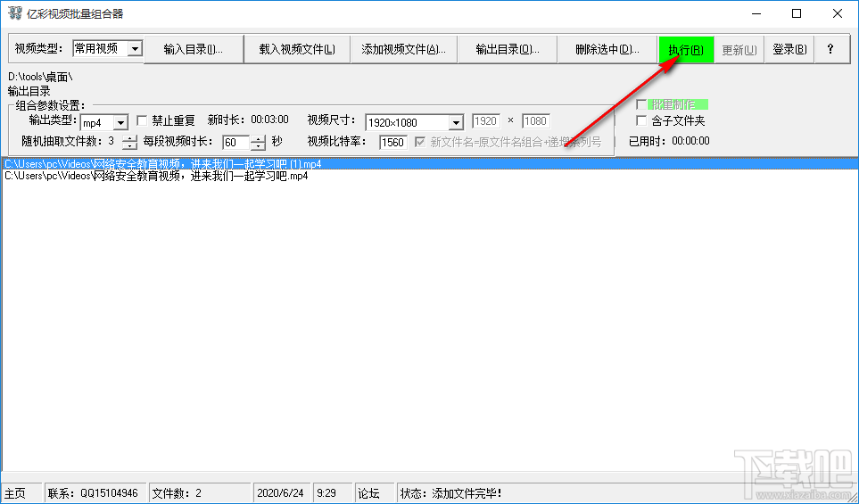This screenshot has width=859, height=504.
Task: Click the app icon in title bar
Action: tap(15, 13)
